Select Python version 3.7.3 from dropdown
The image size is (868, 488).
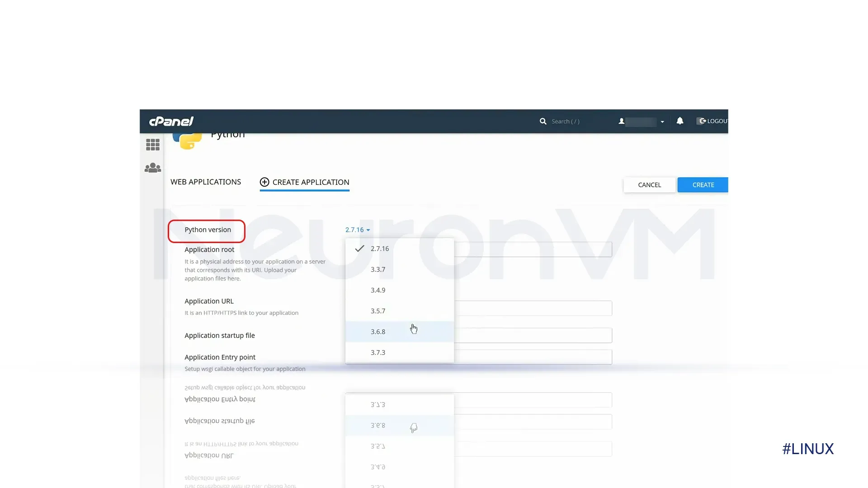[378, 352]
